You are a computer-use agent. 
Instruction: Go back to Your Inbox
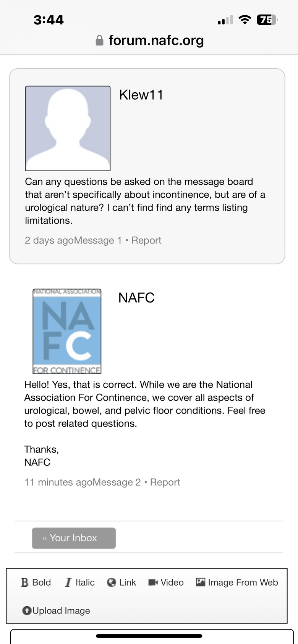click(x=74, y=538)
